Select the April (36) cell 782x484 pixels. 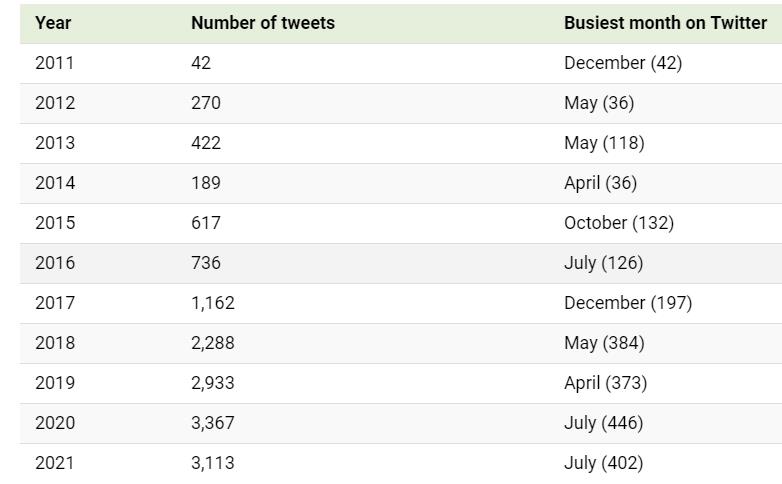pyautogui.click(x=600, y=183)
